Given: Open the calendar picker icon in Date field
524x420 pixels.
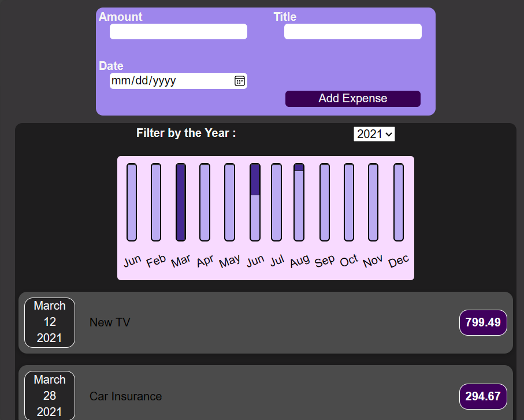Looking at the screenshot, I should tap(240, 81).
